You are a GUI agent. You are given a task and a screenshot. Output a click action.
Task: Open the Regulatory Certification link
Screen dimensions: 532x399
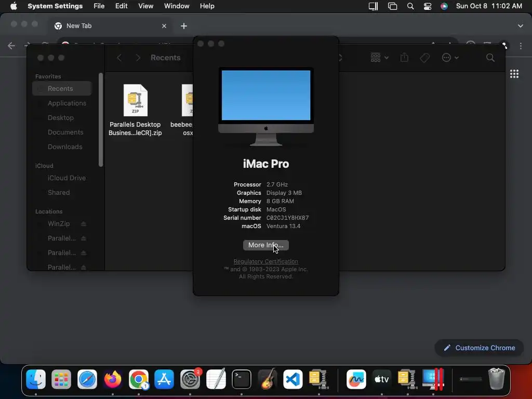266,262
